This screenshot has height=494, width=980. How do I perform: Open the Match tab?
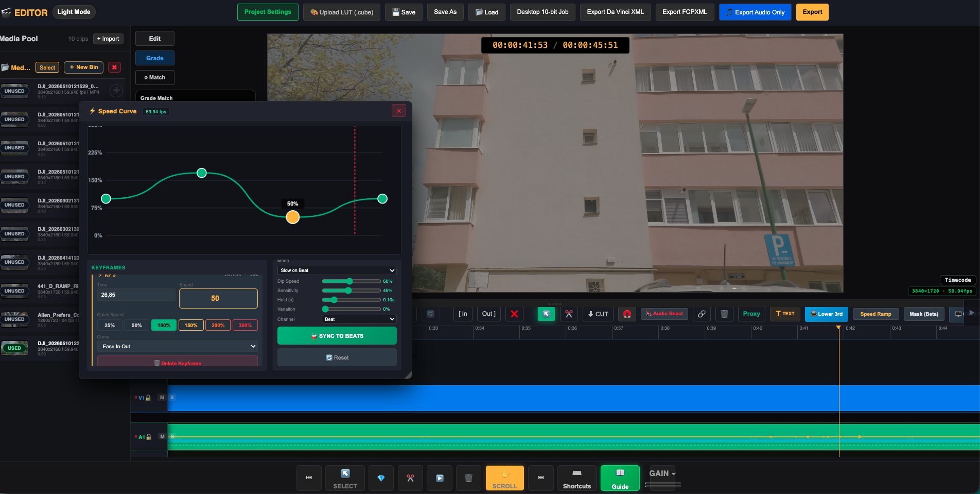(x=154, y=78)
